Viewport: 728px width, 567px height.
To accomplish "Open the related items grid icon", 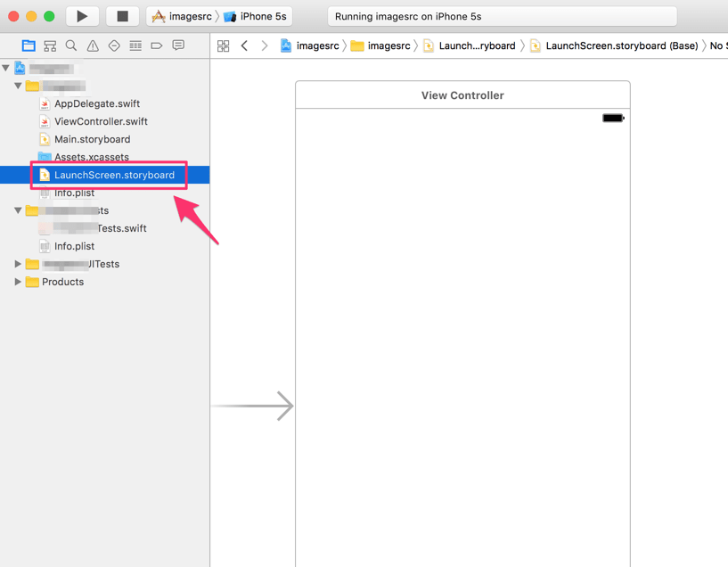I will [224, 45].
